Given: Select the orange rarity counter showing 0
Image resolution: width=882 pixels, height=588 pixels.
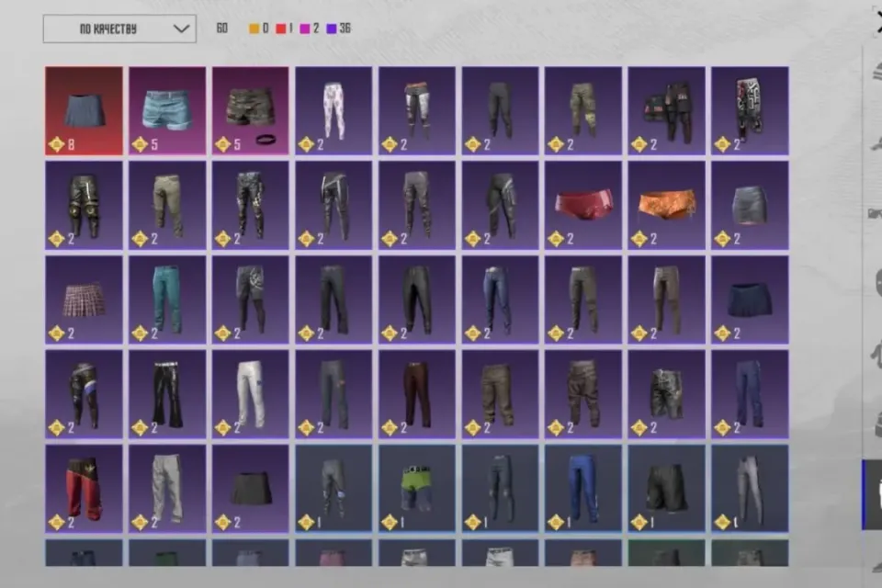Looking at the screenshot, I should point(259,28).
